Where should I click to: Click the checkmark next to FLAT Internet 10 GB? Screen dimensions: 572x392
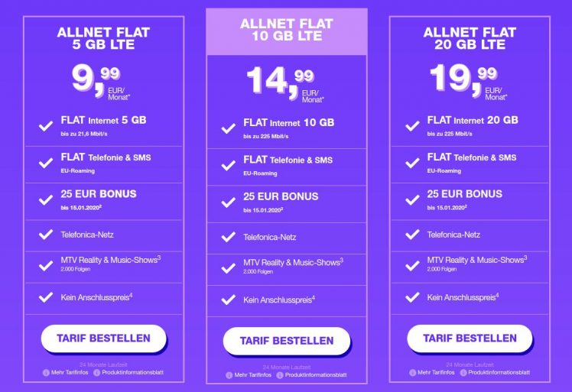click(x=227, y=128)
